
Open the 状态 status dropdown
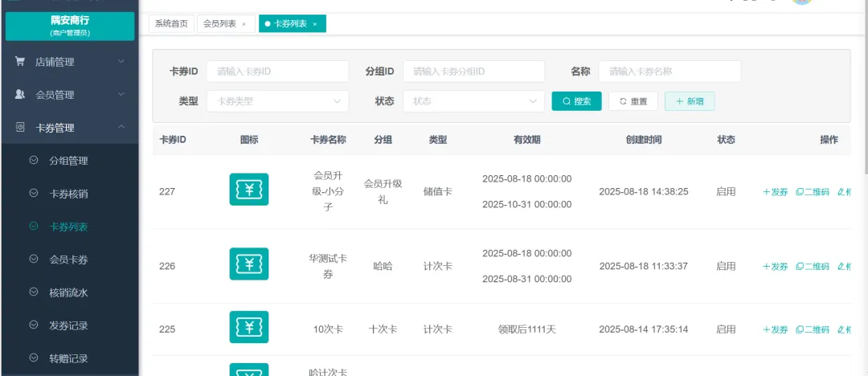pyautogui.click(x=473, y=101)
